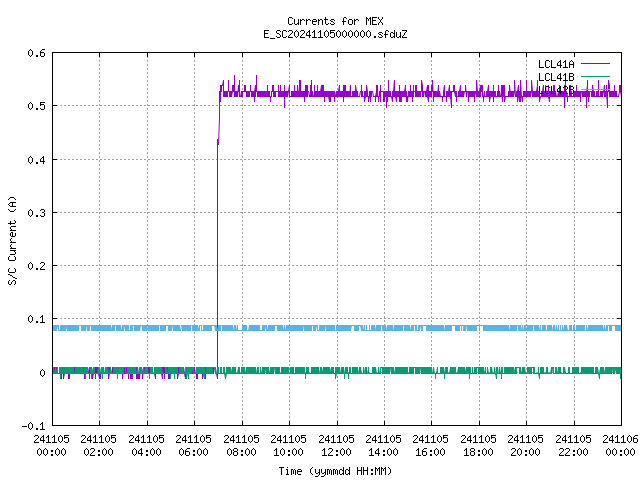Screen dimensions: 640x480
Task: Click the 241105 08:00 time tick label
Action: [x=241, y=446]
